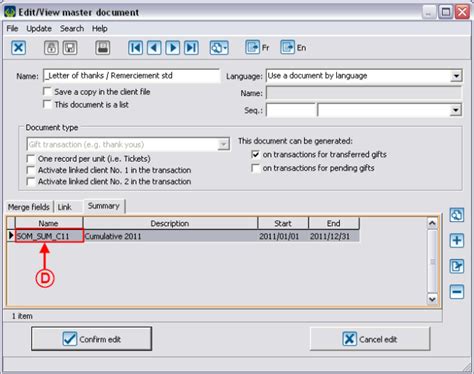Viewport: 474px width, 374px height.
Task: Open the Document type dropdown
Action: (223, 144)
